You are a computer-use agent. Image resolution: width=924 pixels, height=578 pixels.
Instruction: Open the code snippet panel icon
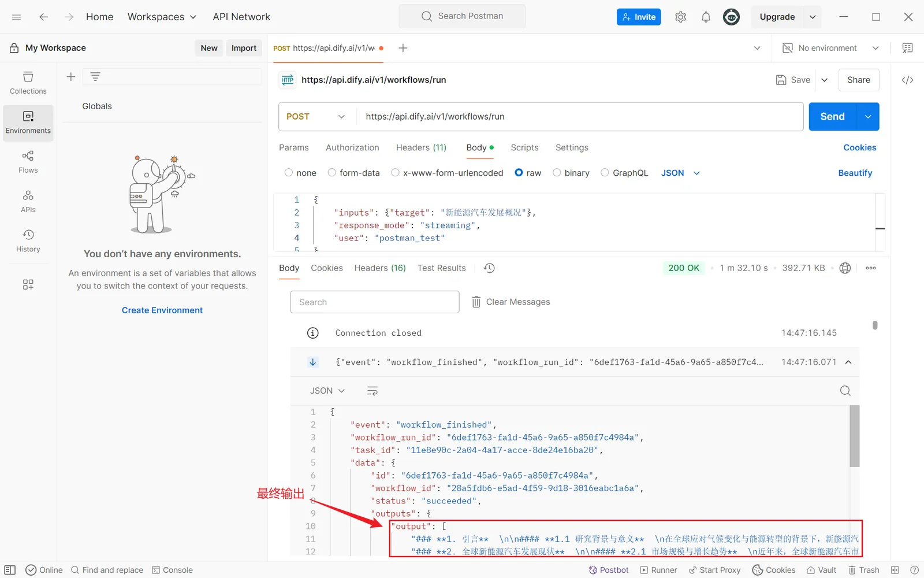coord(907,80)
